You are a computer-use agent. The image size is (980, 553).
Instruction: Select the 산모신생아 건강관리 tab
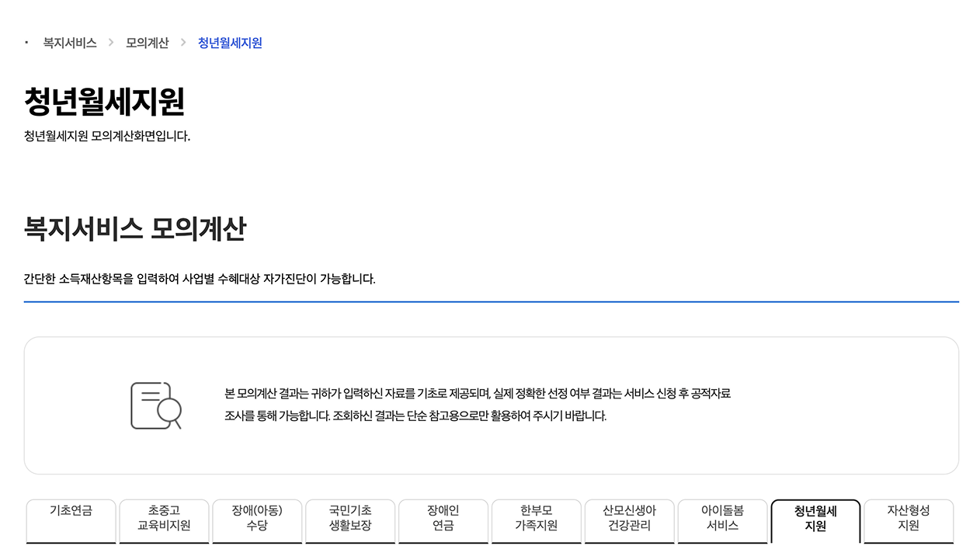629,521
